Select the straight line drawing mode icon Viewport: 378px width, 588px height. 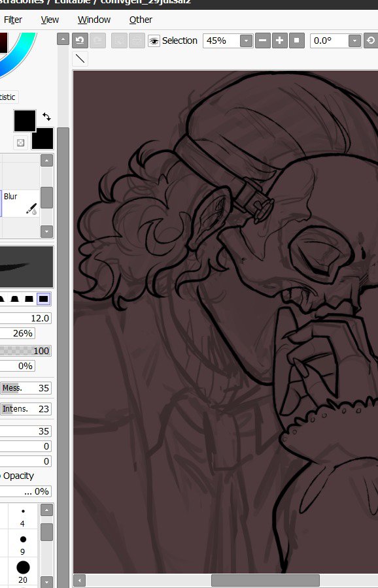pyautogui.click(x=80, y=59)
